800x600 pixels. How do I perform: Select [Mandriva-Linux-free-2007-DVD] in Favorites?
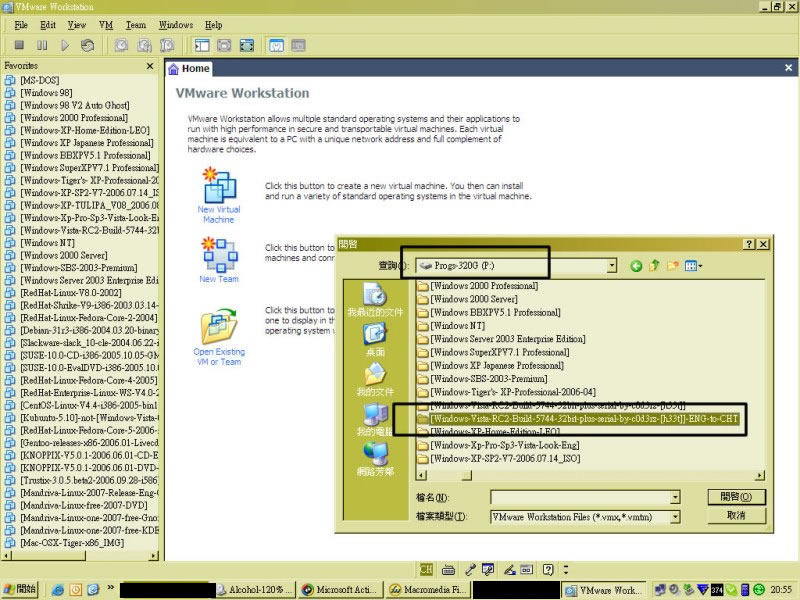(83, 505)
